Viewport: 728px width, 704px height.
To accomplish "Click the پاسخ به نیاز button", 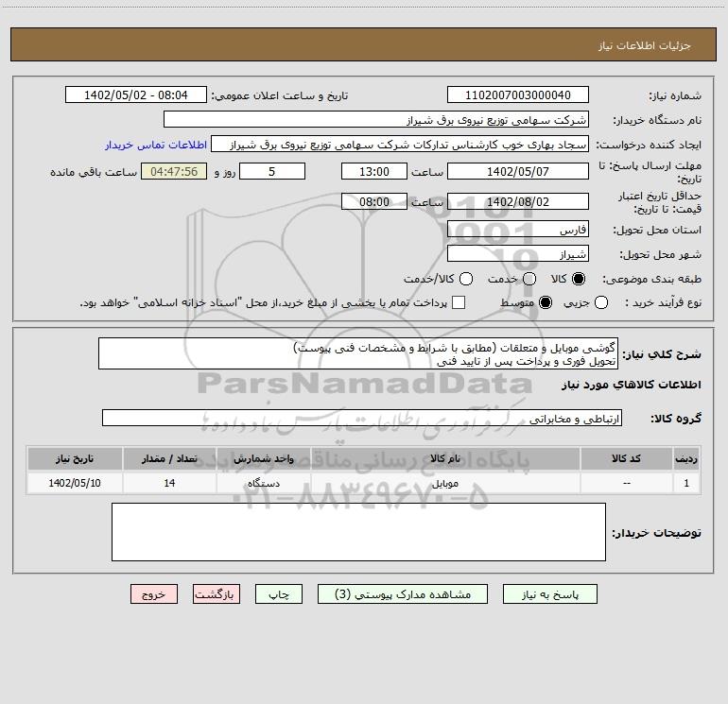I will point(549,594).
